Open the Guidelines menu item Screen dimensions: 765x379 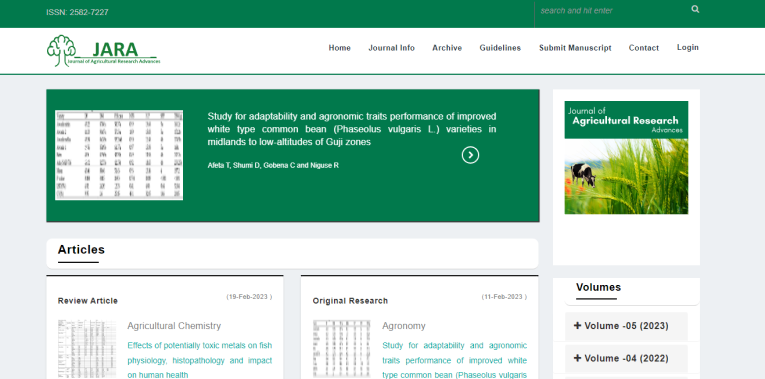click(x=500, y=48)
